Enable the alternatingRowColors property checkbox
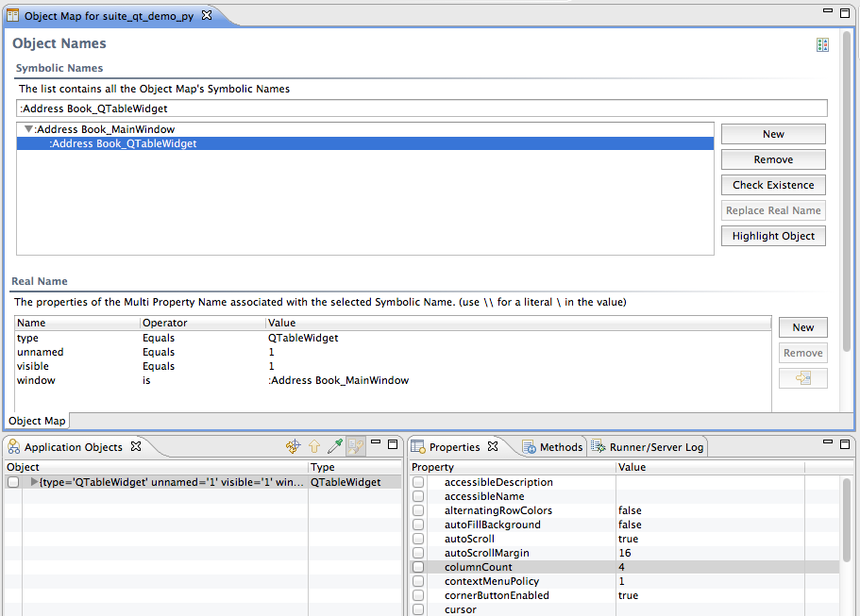This screenshot has width=860, height=616. [418, 510]
